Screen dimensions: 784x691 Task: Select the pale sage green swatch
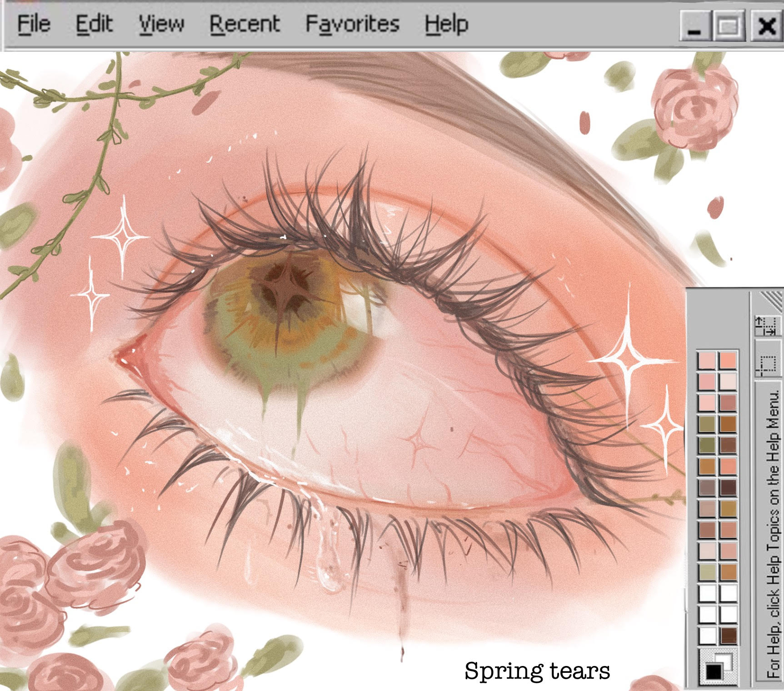point(707,572)
